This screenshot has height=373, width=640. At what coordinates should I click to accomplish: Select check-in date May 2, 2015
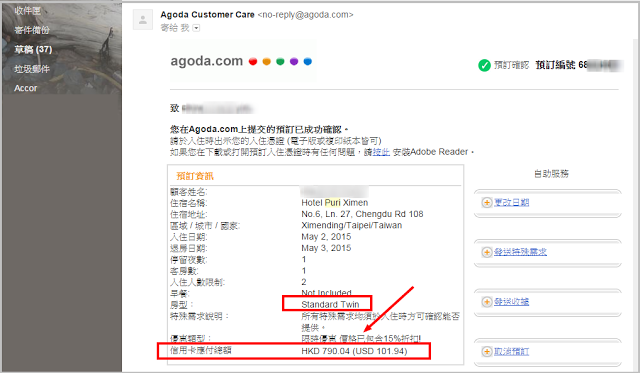click(x=326, y=237)
